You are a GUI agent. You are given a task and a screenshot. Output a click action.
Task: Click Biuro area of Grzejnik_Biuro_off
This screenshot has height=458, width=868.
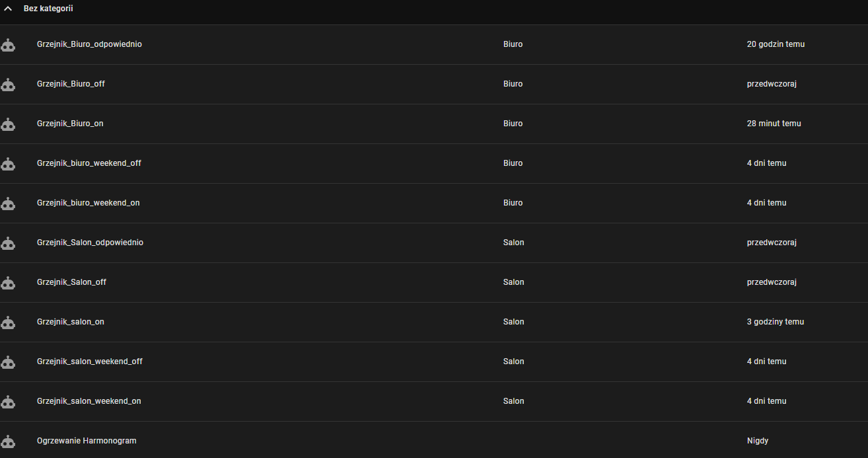click(513, 84)
